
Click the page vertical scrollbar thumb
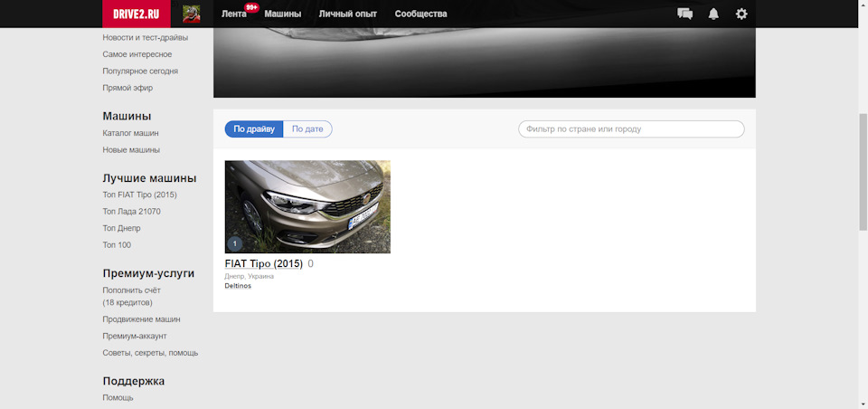coord(863,172)
